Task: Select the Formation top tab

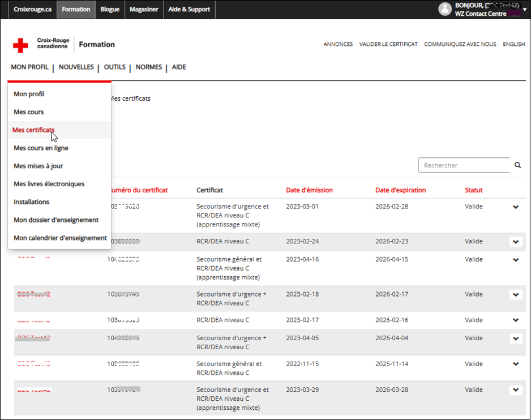Action: (x=76, y=10)
